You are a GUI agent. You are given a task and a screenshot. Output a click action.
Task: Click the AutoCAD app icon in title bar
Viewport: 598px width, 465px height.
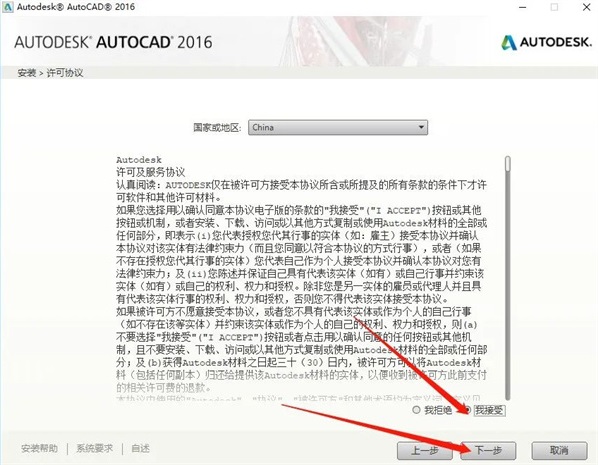[8, 6]
